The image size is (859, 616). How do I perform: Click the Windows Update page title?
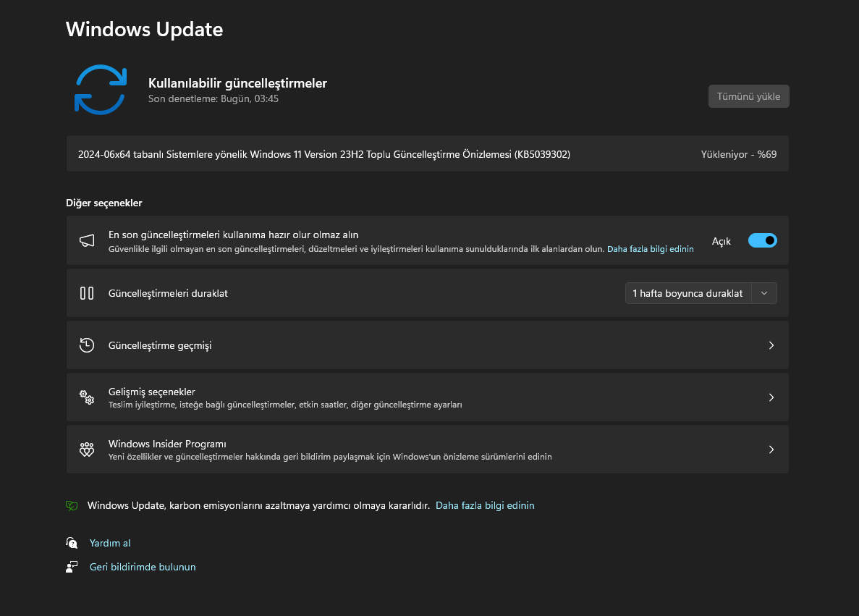[145, 29]
